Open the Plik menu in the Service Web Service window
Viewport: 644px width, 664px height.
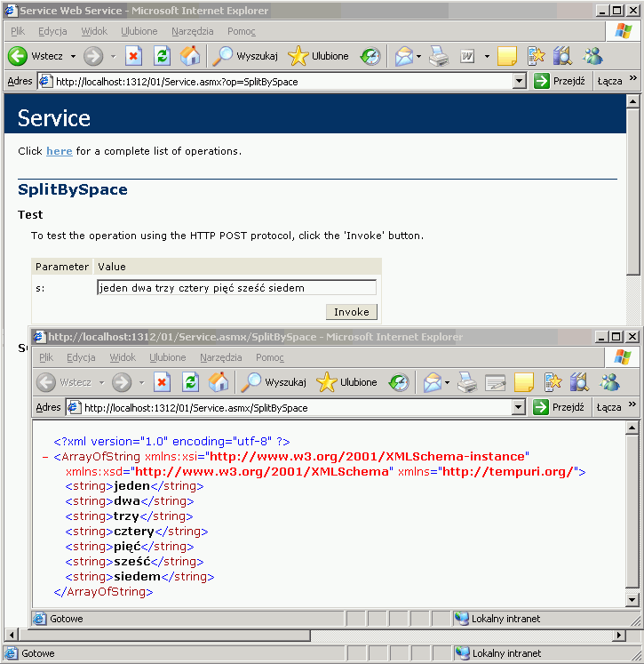[x=18, y=31]
